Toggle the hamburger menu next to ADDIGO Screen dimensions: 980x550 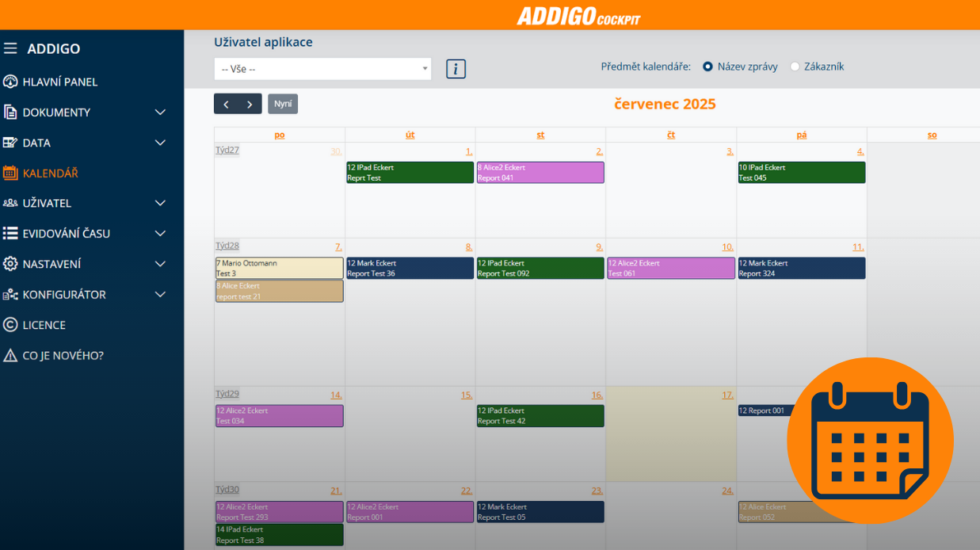[10, 48]
